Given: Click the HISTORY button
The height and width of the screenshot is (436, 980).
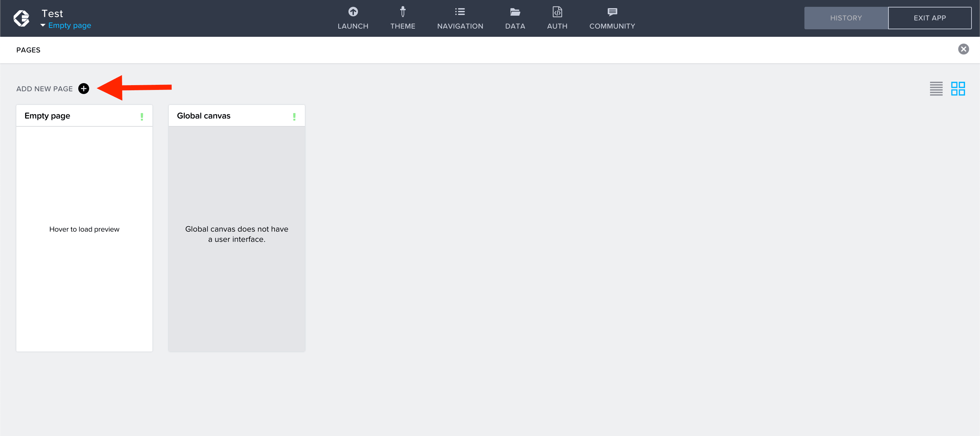Looking at the screenshot, I should pyautogui.click(x=844, y=18).
